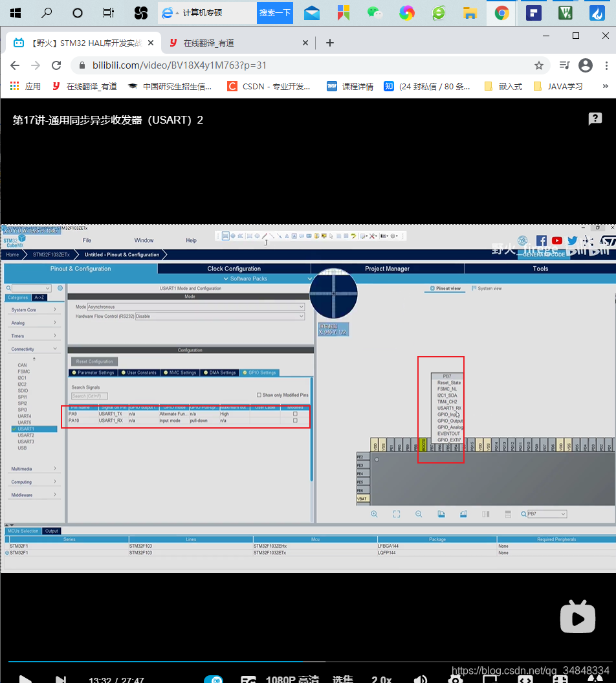Reload the Bilibili page

(x=56, y=65)
